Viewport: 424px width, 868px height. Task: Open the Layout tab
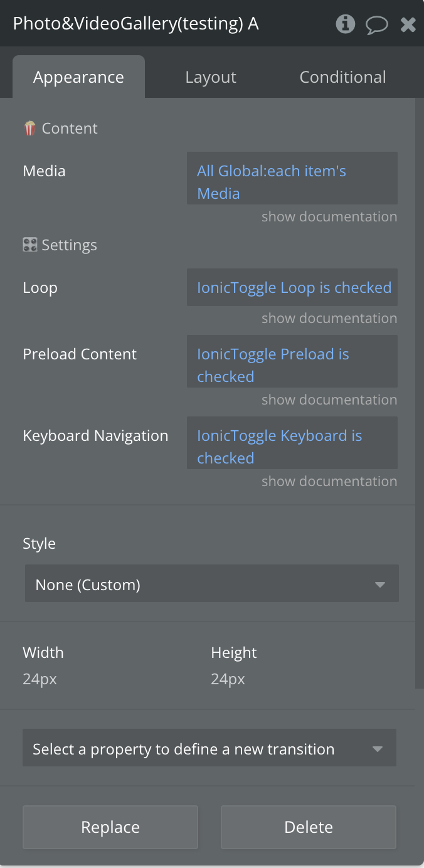pos(211,77)
